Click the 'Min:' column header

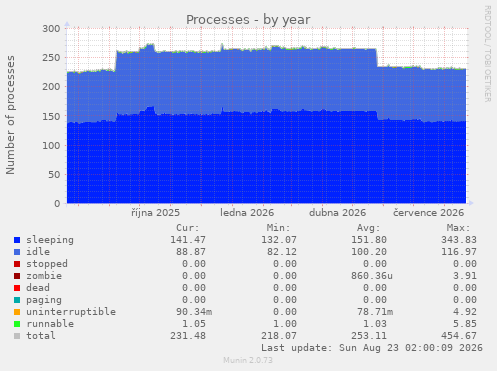tap(278, 228)
